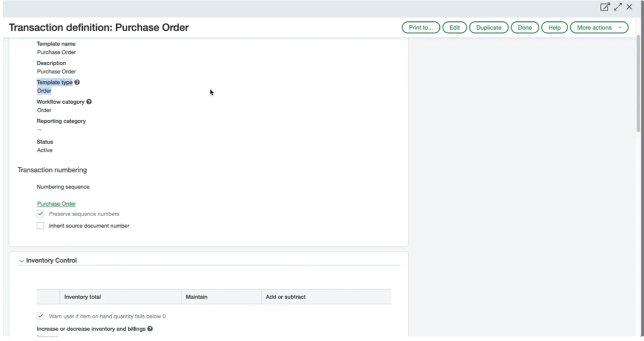This screenshot has width=644, height=341.
Task: Open help tooltip beside Template type
Action: coord(77,83)
